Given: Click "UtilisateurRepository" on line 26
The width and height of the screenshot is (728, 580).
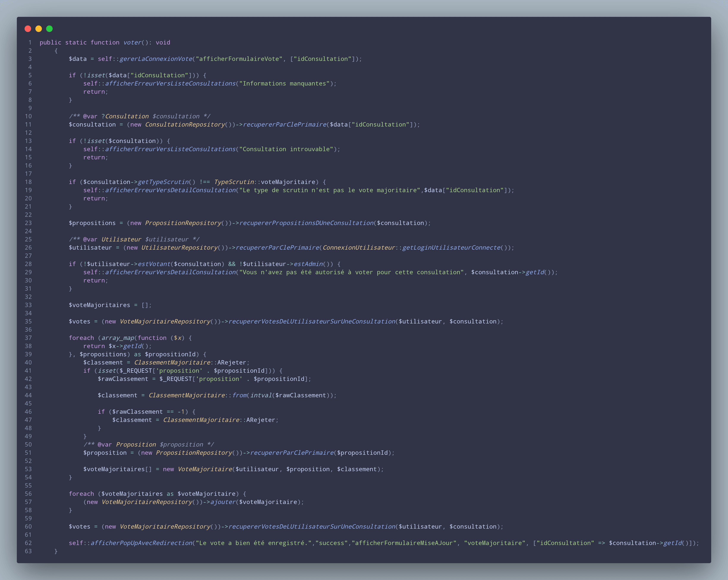Looking at the screenshot, I should click(x=180, y=248).
